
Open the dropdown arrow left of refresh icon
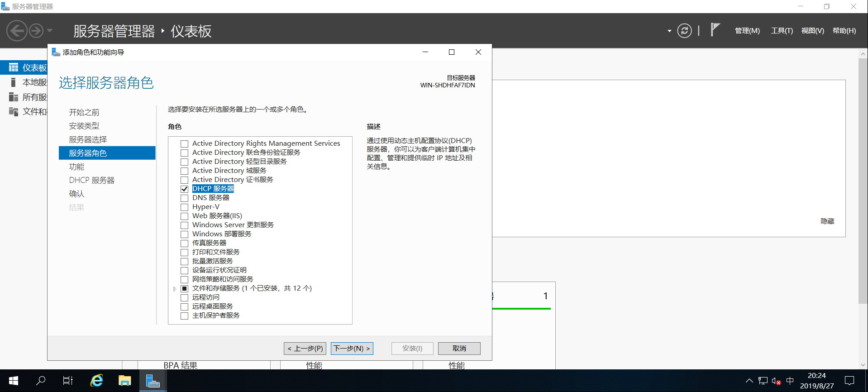(669, 31)
